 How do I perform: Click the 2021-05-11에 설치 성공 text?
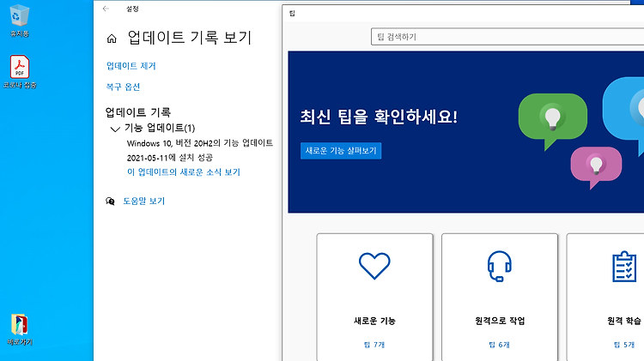tap(170, 158)
